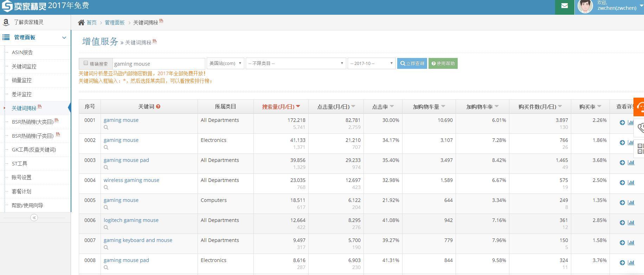Collapse sidebar with double-arrow button
644x275 pixels.
pos(34,218)
